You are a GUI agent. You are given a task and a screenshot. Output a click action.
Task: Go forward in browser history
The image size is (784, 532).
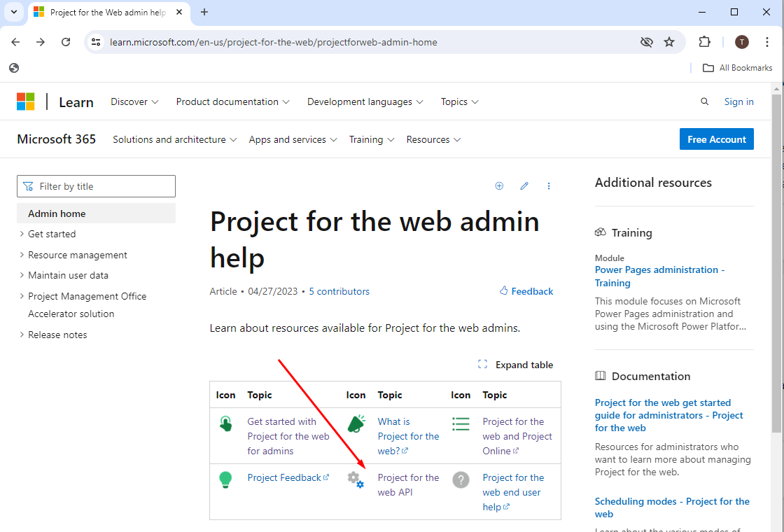(41, 42)
